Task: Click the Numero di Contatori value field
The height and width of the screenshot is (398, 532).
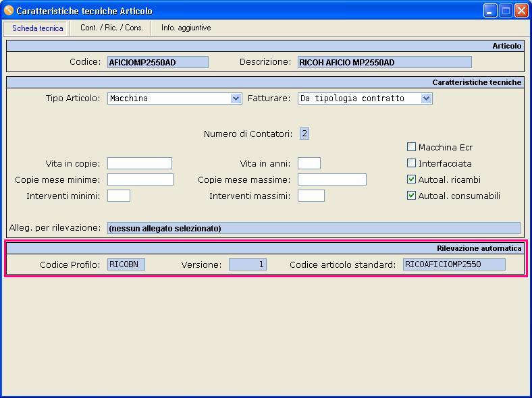Action: point(304,134)
